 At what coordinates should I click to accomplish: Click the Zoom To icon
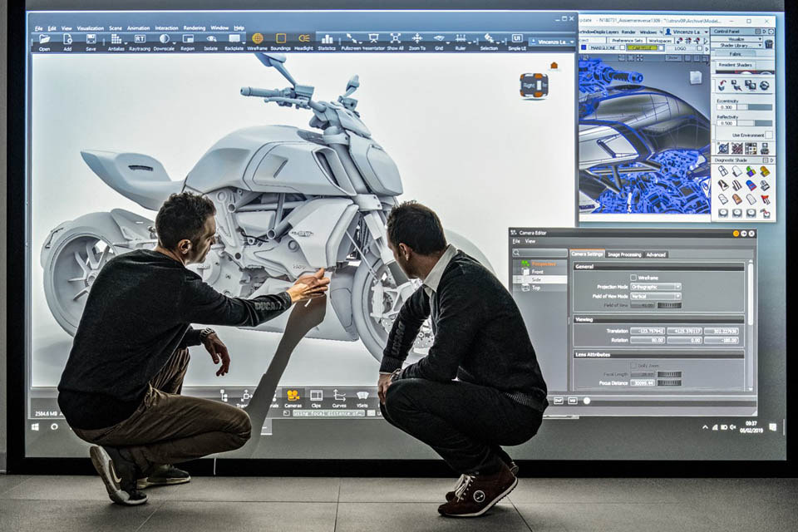(416, 38)
